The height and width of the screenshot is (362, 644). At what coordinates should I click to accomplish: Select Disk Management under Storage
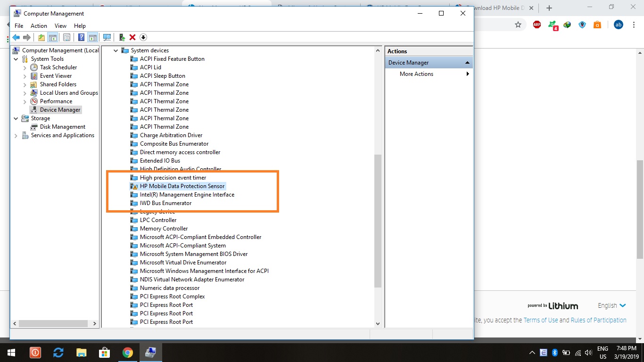pos(63,127)
